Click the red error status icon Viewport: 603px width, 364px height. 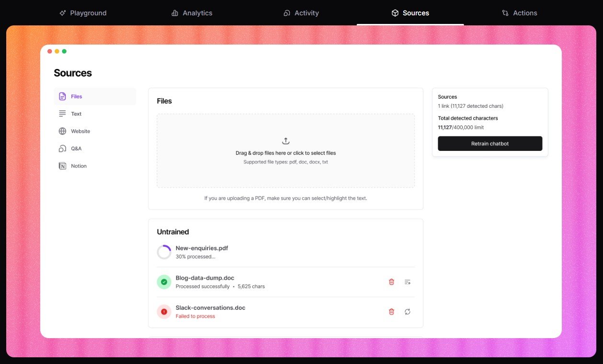pyautogui.click(x=164, y=312)
